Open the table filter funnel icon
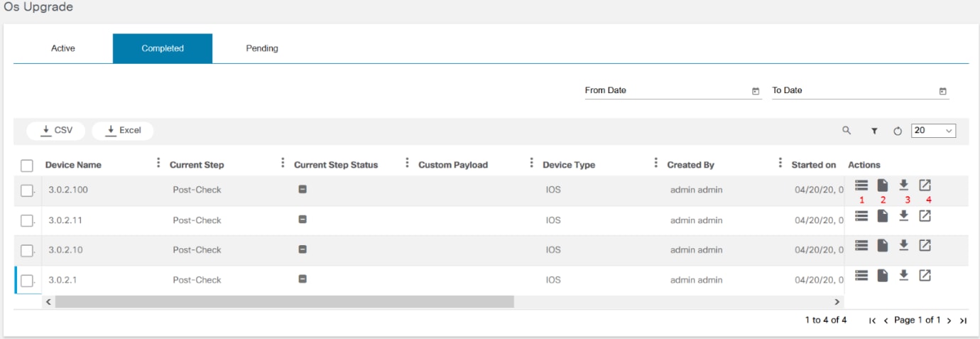The image size is (980, 339). (874, 131)
